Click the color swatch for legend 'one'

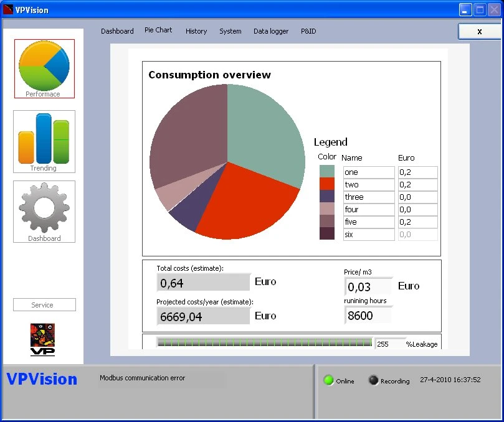pyautogui.click(x=327, y=172)
